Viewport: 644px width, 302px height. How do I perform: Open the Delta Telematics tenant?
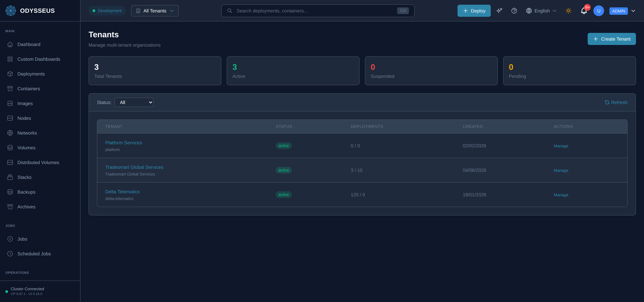122,191
